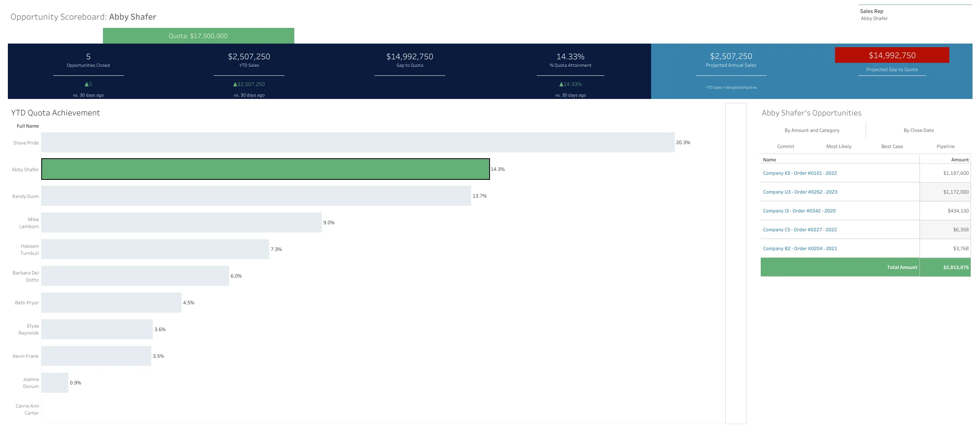Click the red Projected Gap to Quota value
The height and width of the screenshot is (428, 980).
(892, 55)
